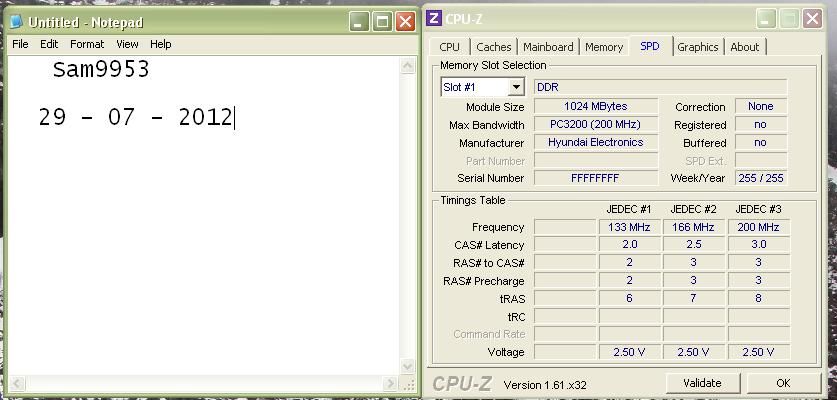Open the Help menu in Notepad
The height and width of the screenshot is (400, 837).
pyautogui.click(x=160, y=44)
